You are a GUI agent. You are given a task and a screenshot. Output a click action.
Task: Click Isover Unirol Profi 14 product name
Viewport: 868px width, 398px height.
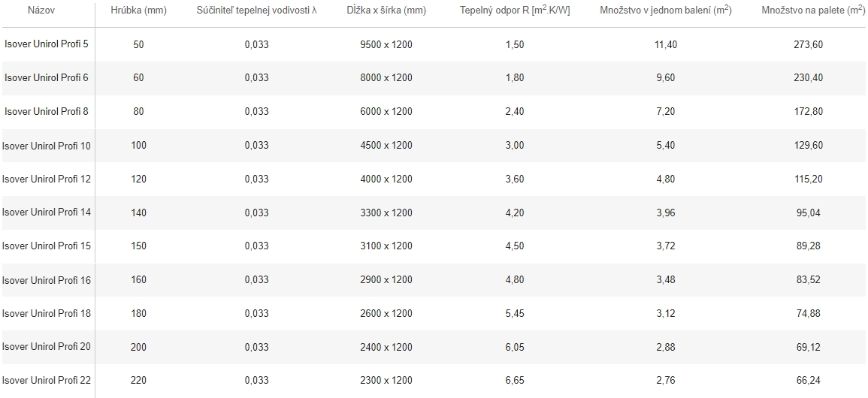coord(47,213)
